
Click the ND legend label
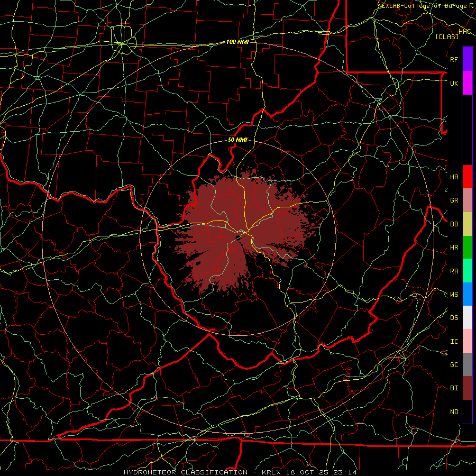tap(454, 412)
